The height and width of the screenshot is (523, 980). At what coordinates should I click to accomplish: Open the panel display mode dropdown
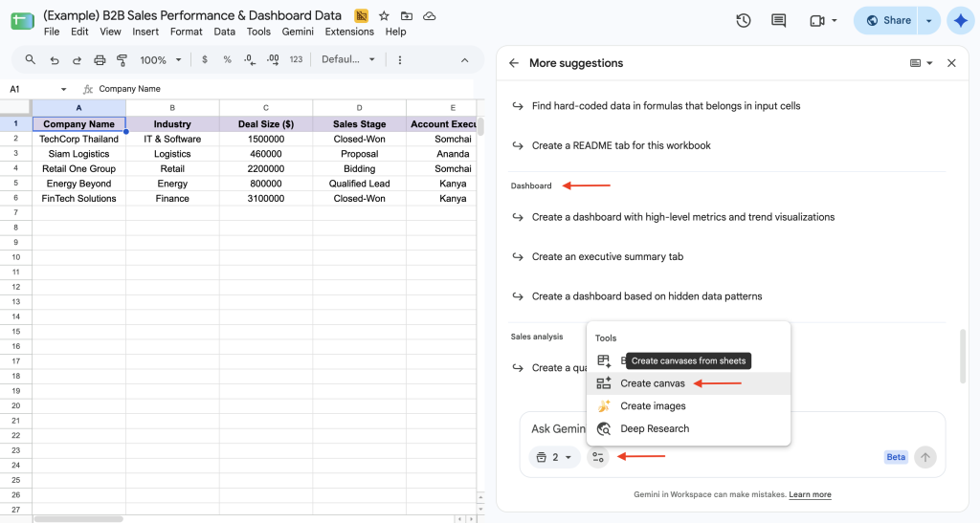tap(922, 63)
